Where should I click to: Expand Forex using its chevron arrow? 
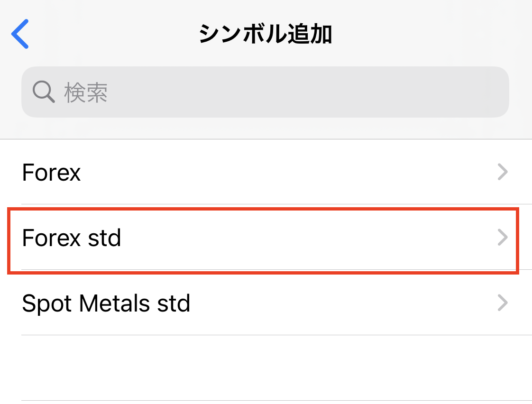[x=503, y=172]
